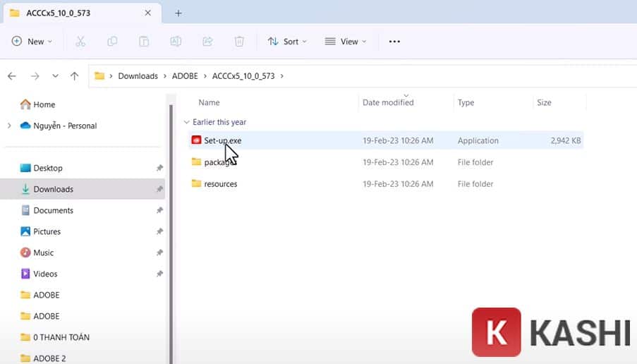This screenshot has width=637, height=364.
Task: Open Desktop in navigation pane
Action: 48,168
